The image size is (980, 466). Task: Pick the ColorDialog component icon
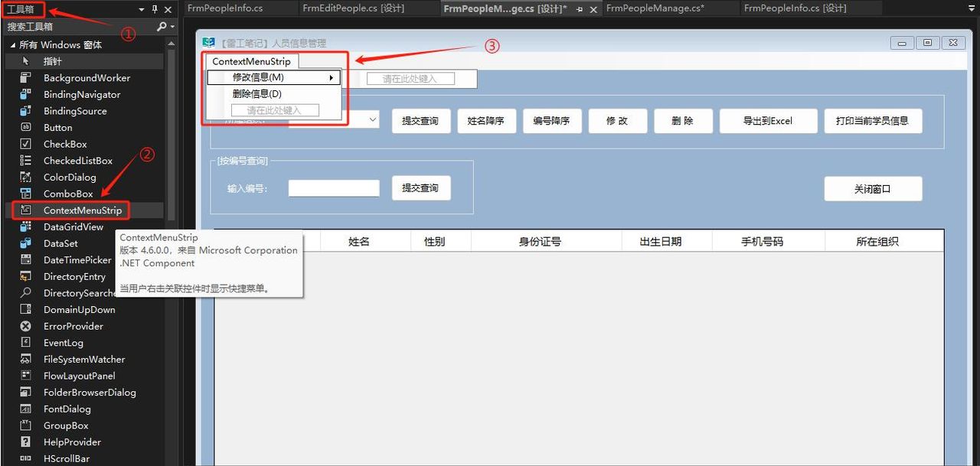tap(26, 178)
